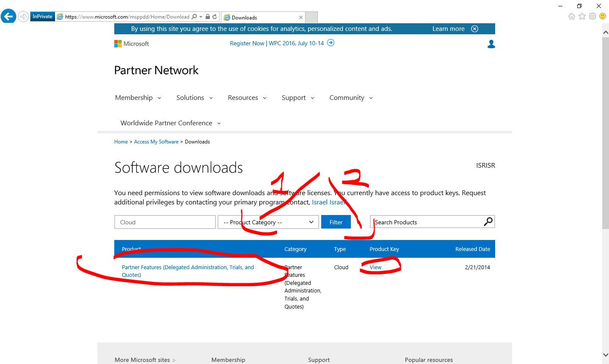
Task: Open More Microsoft sites footer link
Action: (145, 360)
